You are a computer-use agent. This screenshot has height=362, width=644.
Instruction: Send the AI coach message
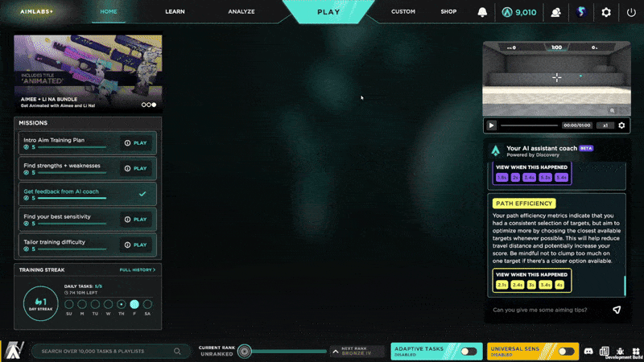[617, 310]
